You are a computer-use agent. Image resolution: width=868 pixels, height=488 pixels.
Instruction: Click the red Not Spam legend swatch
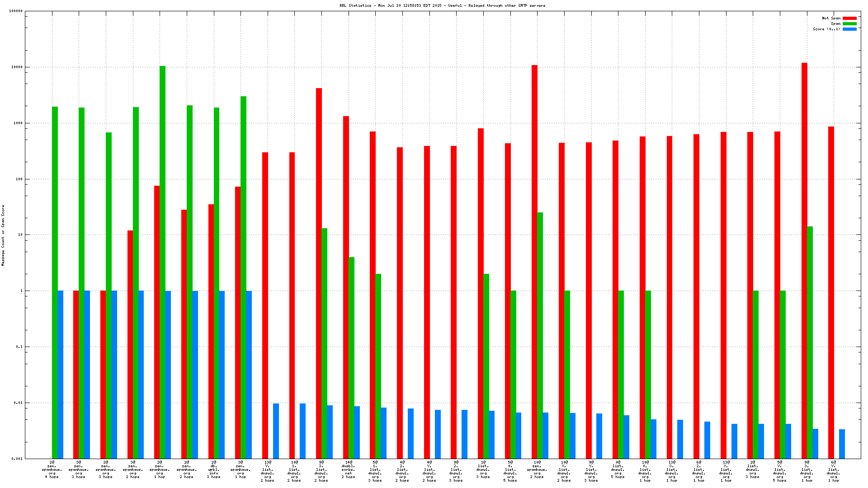849,19
